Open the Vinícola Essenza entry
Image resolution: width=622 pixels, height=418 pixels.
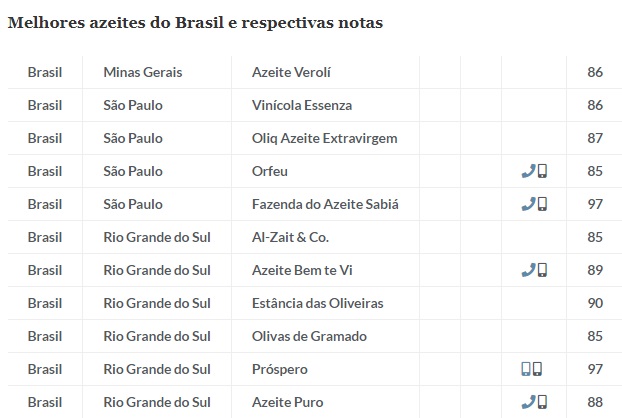point(302,105)
